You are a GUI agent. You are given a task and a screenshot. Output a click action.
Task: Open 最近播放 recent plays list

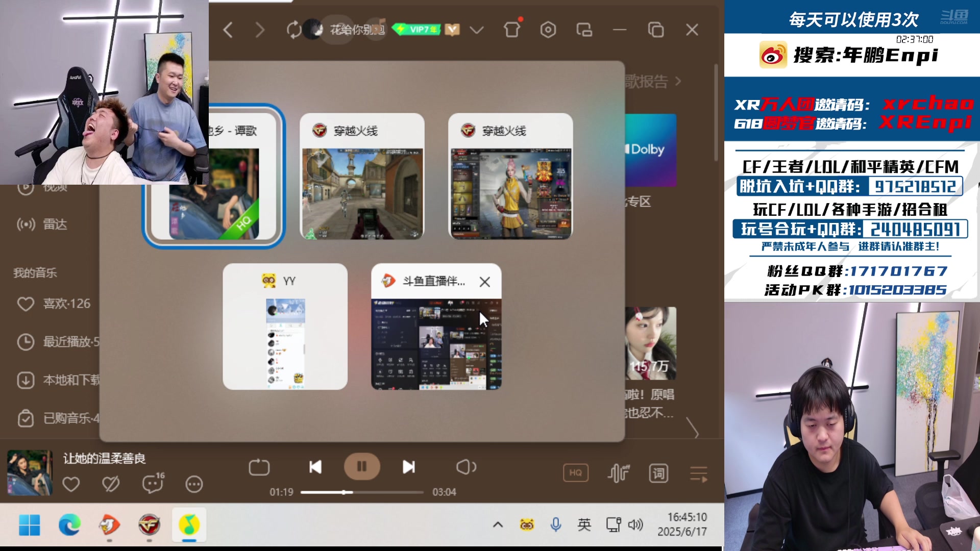[x=58, y=341]
